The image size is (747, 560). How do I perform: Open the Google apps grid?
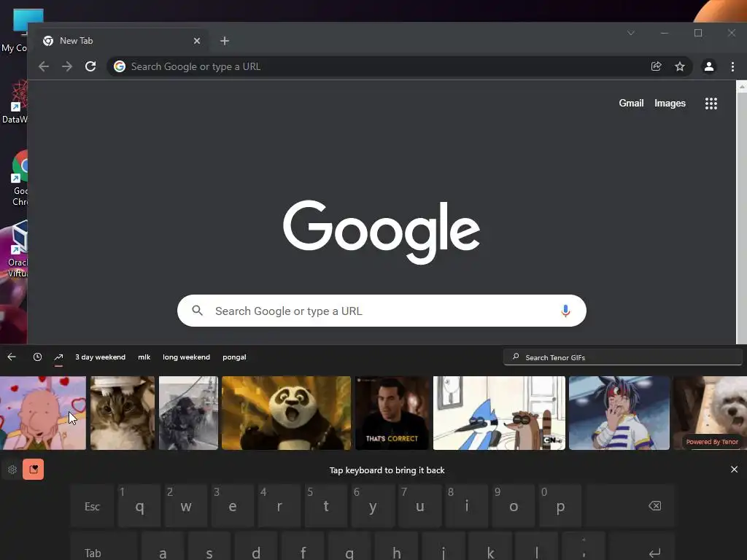pyautogui.click(x=711, y=104)
